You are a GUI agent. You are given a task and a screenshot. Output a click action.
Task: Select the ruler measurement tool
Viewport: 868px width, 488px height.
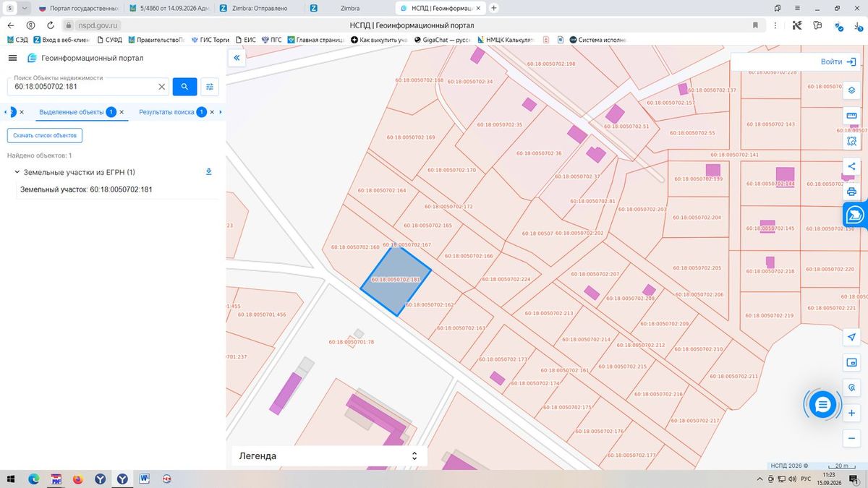tap(851, 116)
